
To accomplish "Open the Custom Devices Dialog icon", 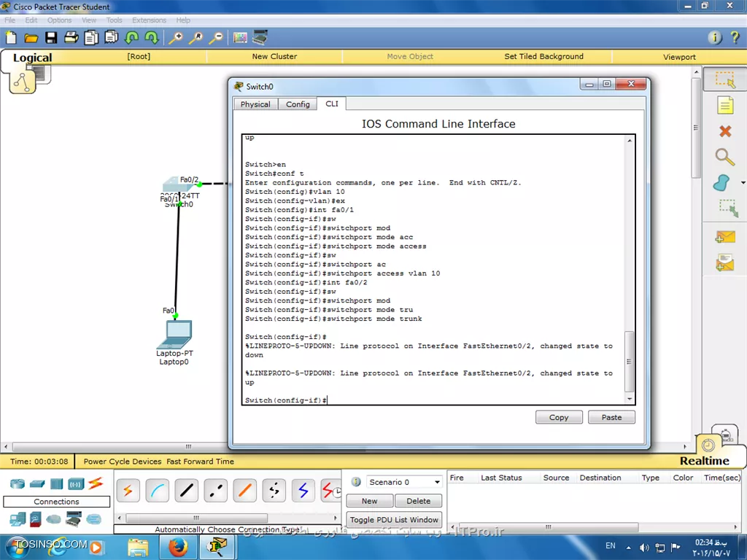I will click(x=260, y=37).
